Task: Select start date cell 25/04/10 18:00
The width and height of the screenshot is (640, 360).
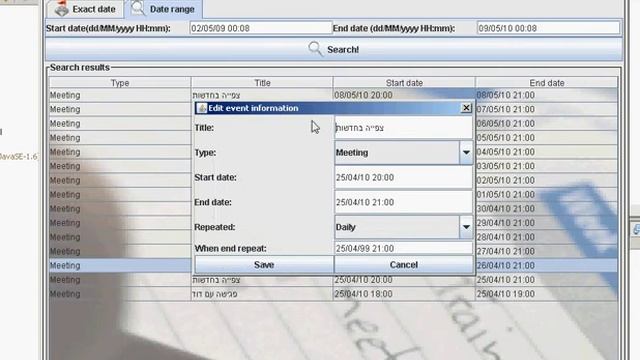Action: (404, 294)
